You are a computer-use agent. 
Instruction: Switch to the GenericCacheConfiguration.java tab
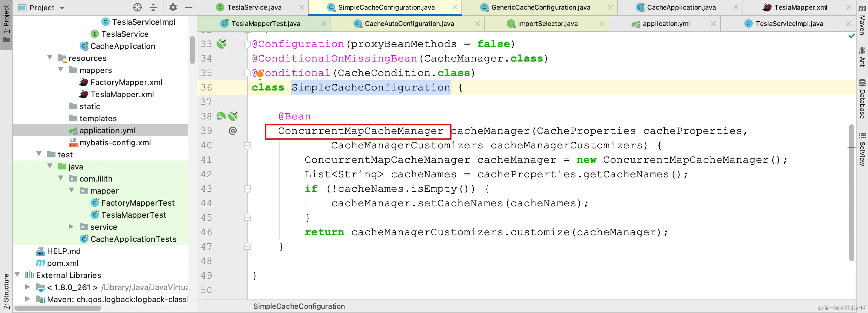[x=541, y=8]
